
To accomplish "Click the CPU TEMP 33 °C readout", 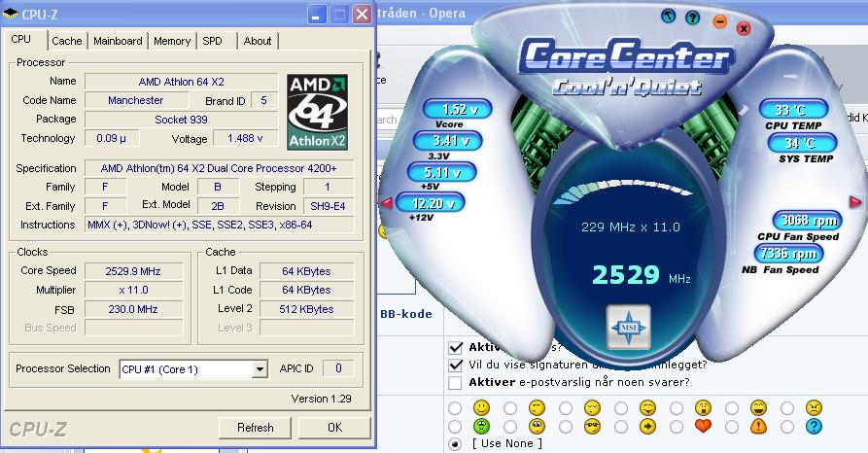I will tap(793, 110).
